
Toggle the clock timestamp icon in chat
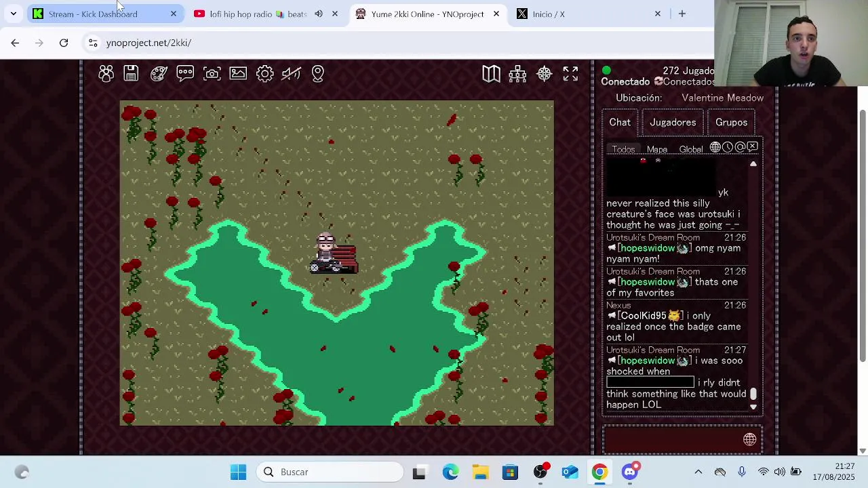728,147
